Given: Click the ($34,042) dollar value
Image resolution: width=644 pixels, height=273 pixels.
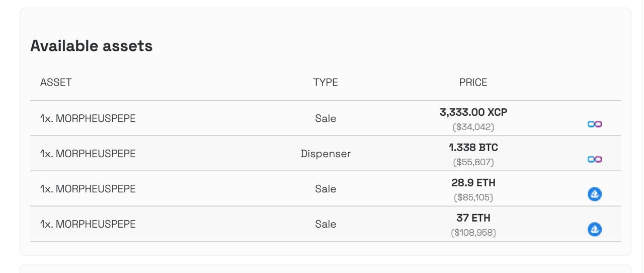Looking at the screenshot, I should (473, 127).
